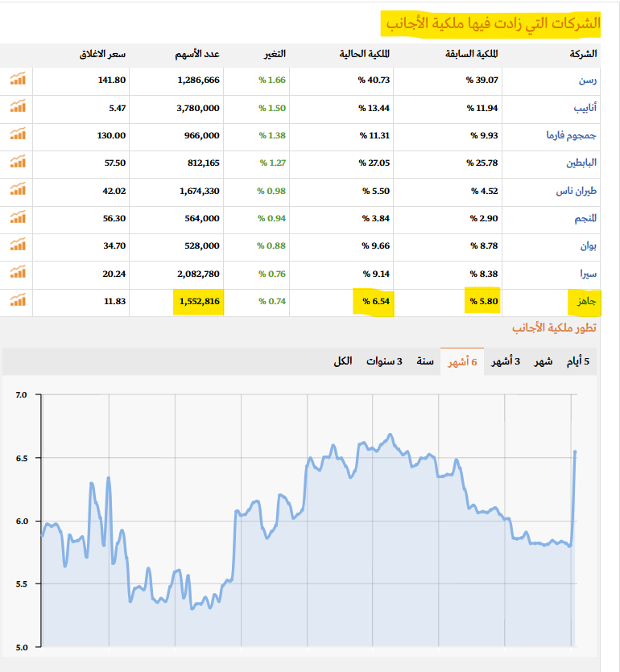The image size is (620, 672).
Task: Open the chart icon in the سيرا row
Action: coord(18,272)
